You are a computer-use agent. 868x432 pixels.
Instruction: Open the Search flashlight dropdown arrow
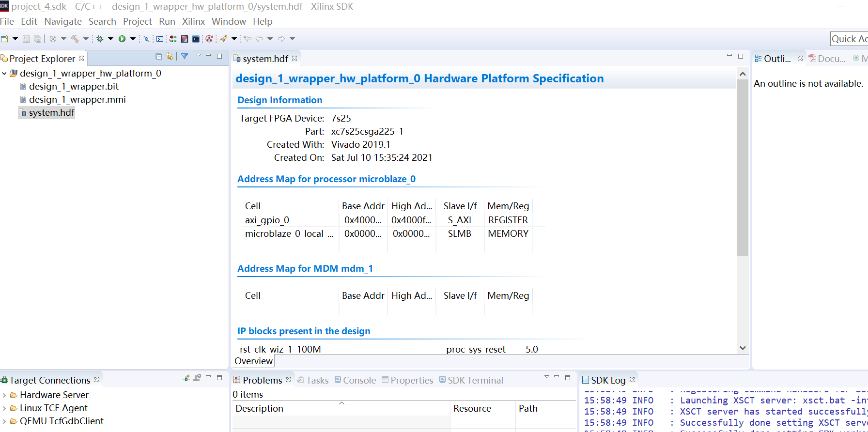click(x=234, y=39)
